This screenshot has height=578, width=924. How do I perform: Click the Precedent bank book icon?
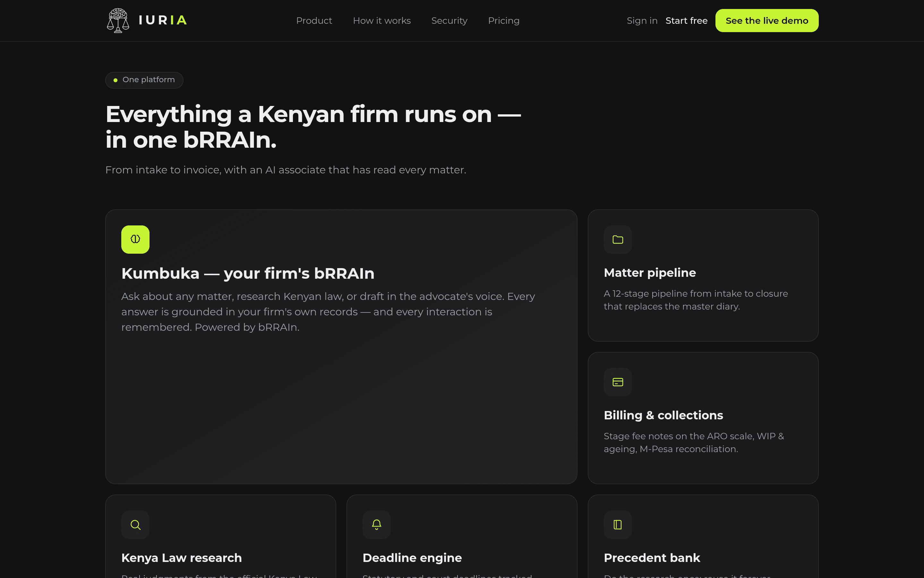[x=618, y=524]
